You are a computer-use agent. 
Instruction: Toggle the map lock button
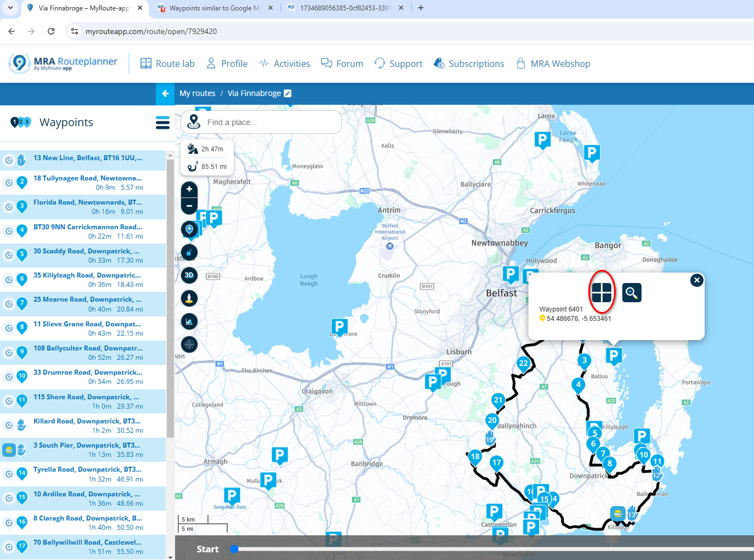(x=189, y=252)
